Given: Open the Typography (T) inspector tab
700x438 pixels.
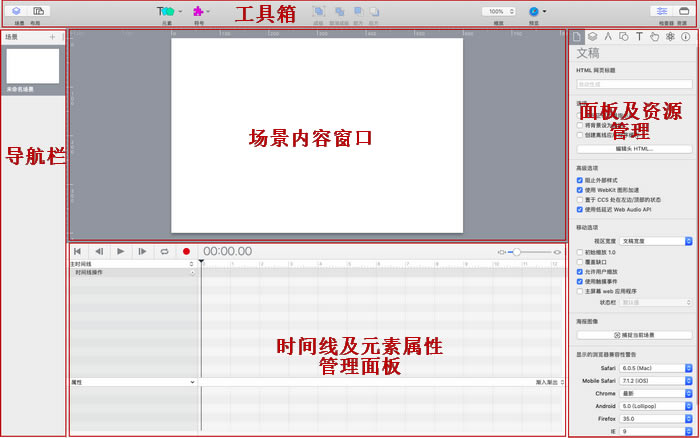Looking at the screenshot, I should [x=638, y=37].
